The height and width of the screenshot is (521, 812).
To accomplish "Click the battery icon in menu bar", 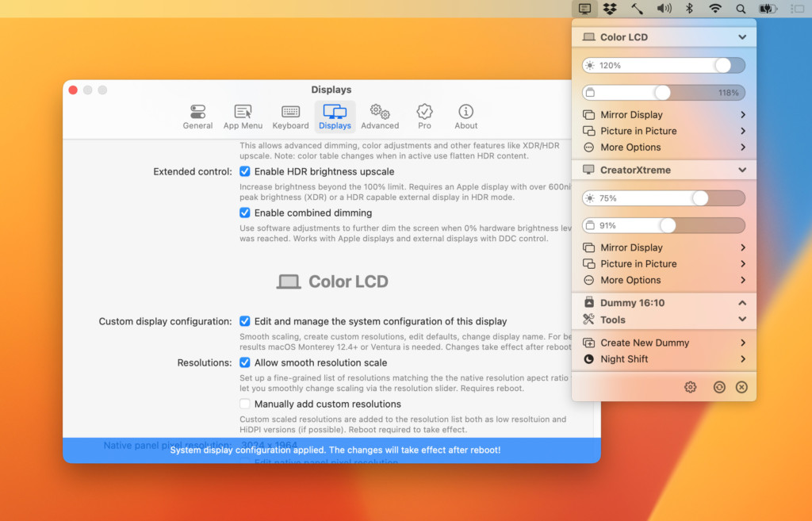I will pos(768,8).
